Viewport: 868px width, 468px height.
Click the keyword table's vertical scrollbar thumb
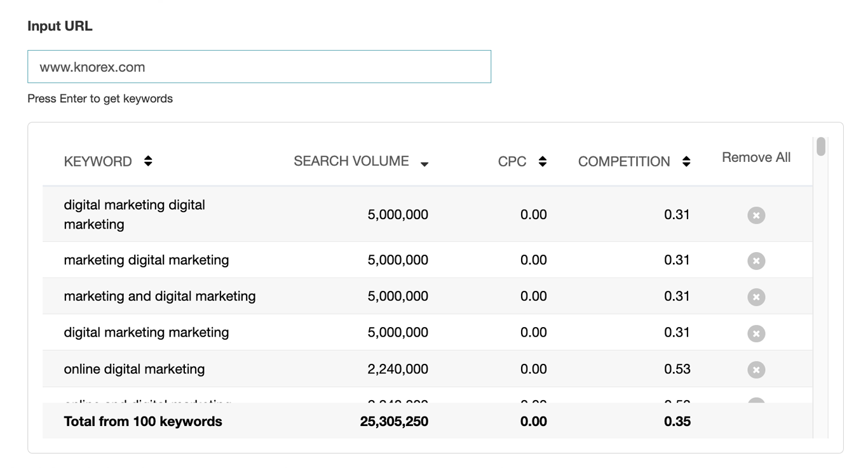coord(821,147)
